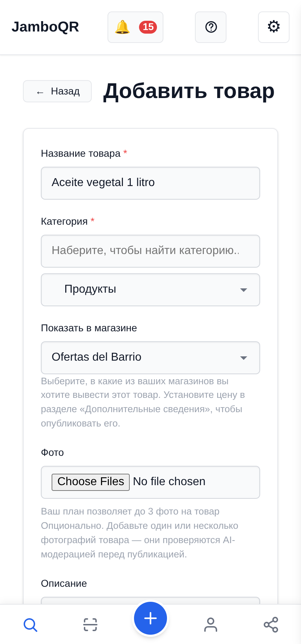Click the red 15 notification badge
Viewport: 301px width, 644px height.
(148, 27)
